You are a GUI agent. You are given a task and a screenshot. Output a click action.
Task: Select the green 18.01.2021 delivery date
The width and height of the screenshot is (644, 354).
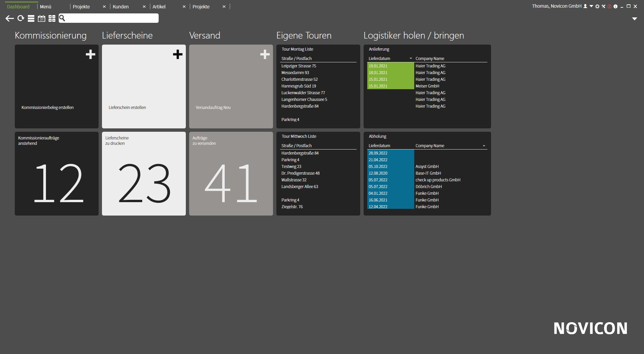(391, 72)
